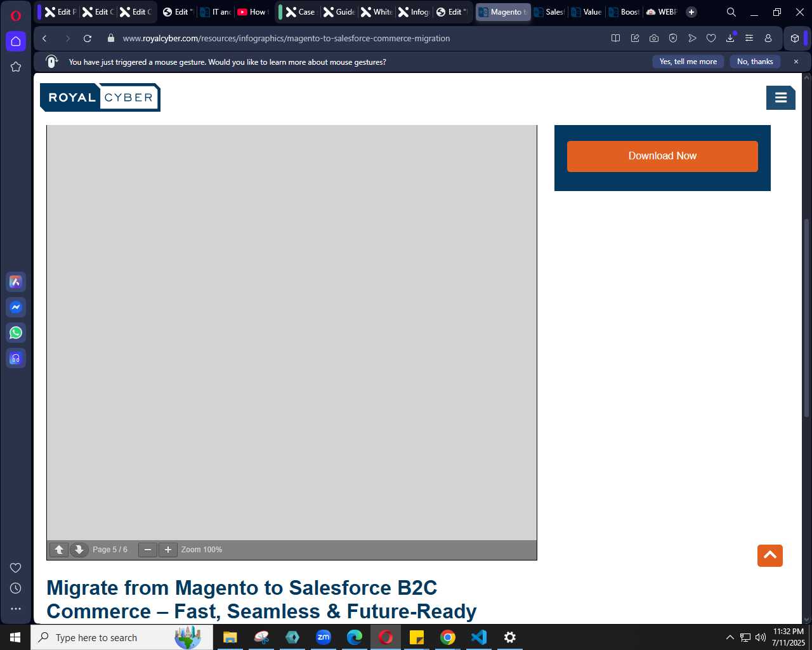The height and width of the screenshot is (650, 812).
Task: Open a new tab with plus button
Action: tap(691, 12)
